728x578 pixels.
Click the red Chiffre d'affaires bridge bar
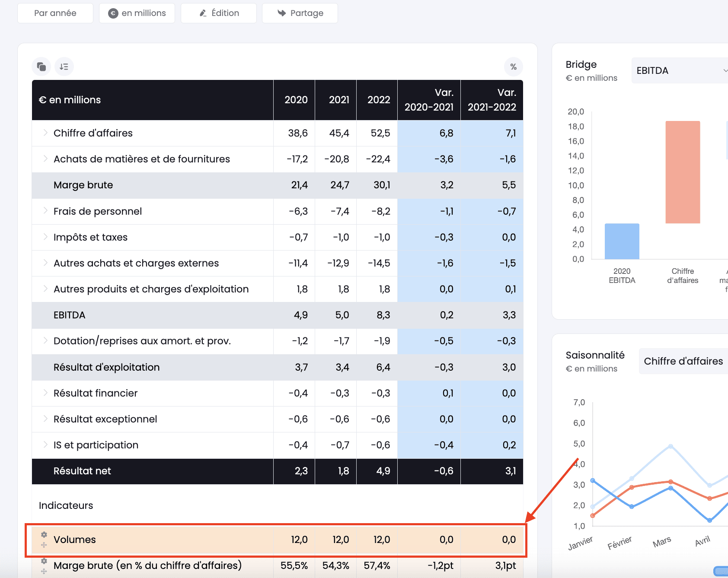[x=683, y=172]
